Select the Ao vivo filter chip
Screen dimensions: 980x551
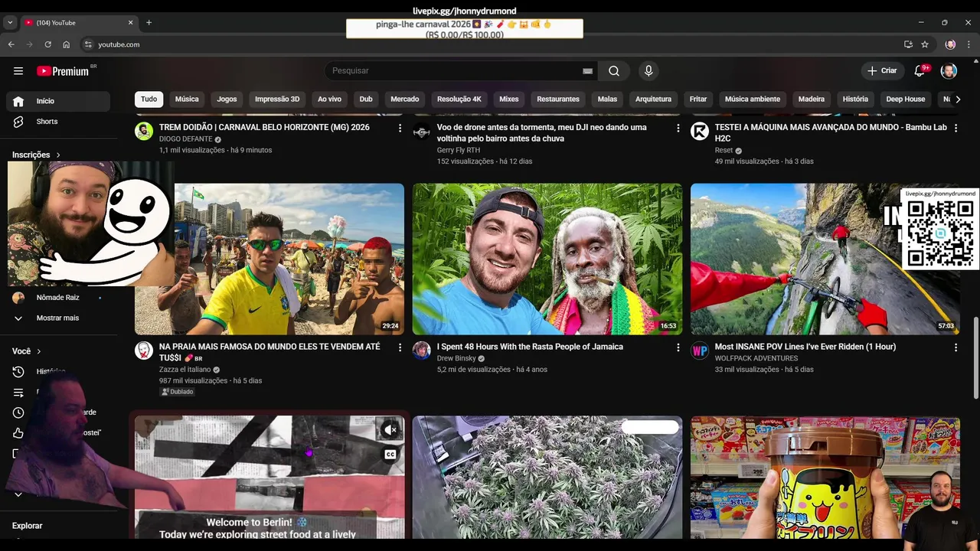point(329,99)
